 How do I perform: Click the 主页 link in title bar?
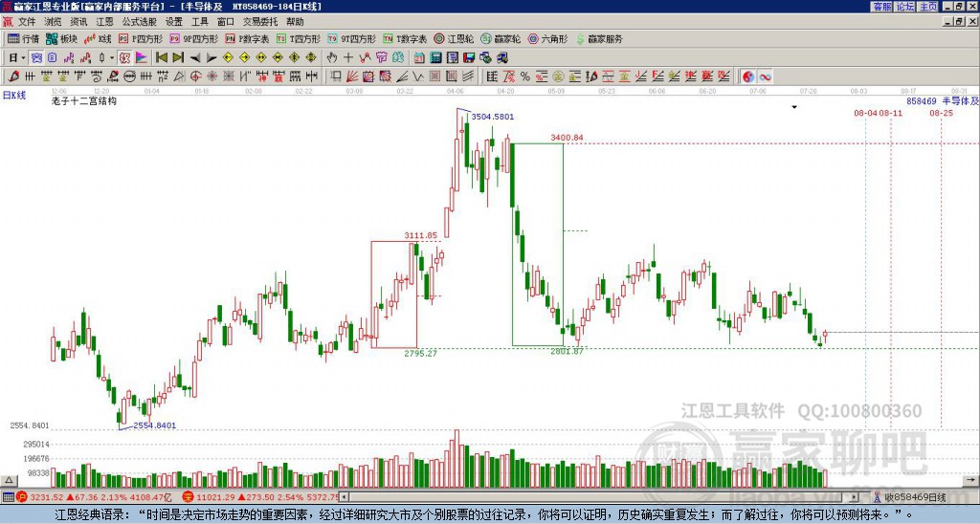[x=928, y=7]
